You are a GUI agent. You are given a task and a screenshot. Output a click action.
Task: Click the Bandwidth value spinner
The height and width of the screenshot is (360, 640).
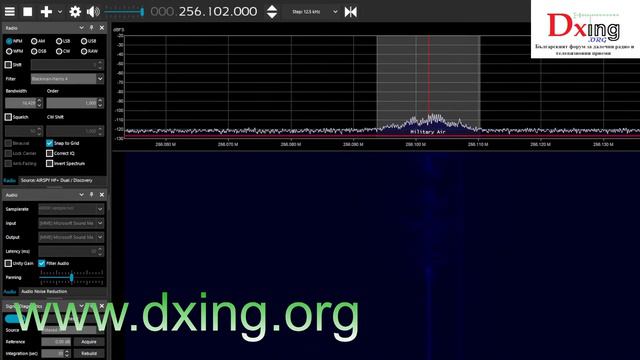(23, 103)
